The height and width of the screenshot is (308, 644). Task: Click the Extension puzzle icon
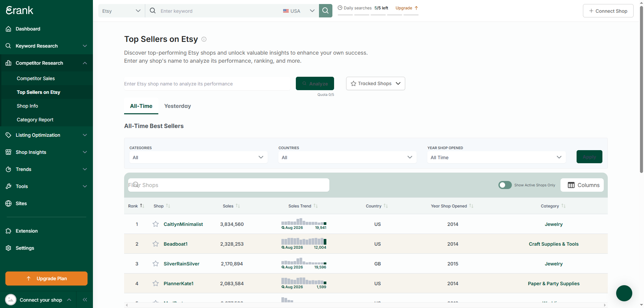pos(8,231)
